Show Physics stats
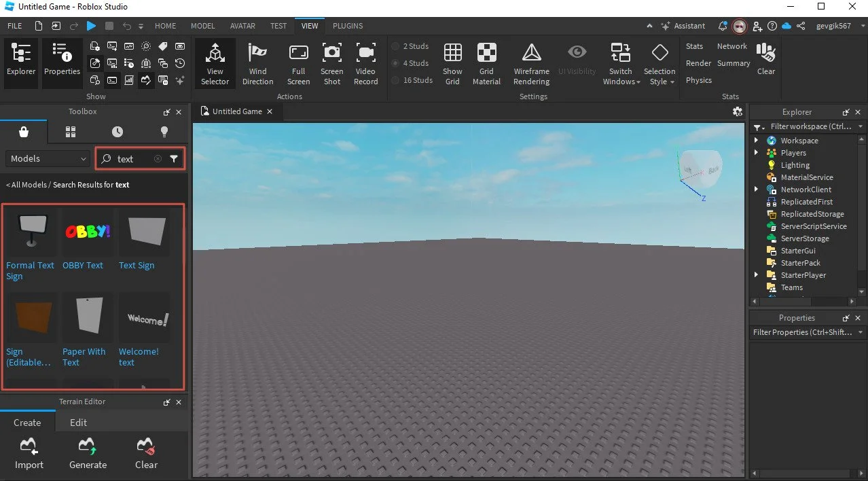This screenshot has width=868, height=481. tap(698, 80)
